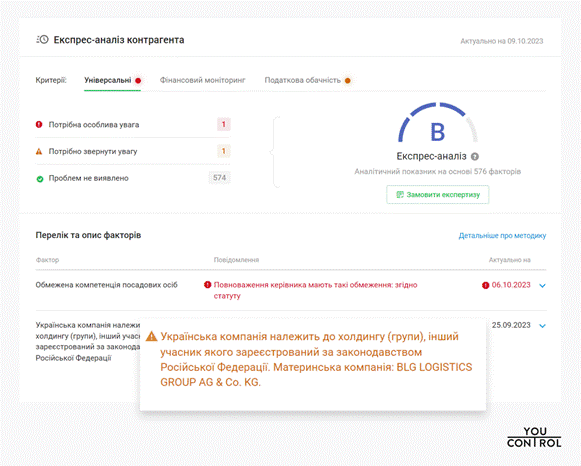This screenshot has height=466, width=581.
Task: Click red alert icon beside Потрібна особлива увага
Action: pos(39,124)
